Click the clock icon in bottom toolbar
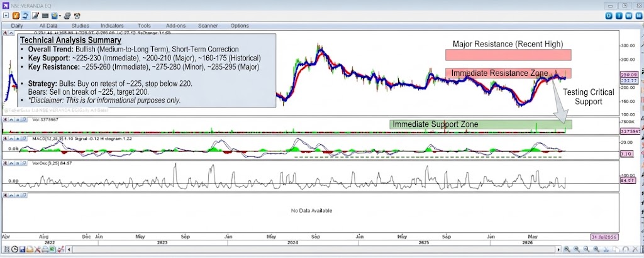The height and width of the screenshot is (258, 644). (x=15, y=249)
